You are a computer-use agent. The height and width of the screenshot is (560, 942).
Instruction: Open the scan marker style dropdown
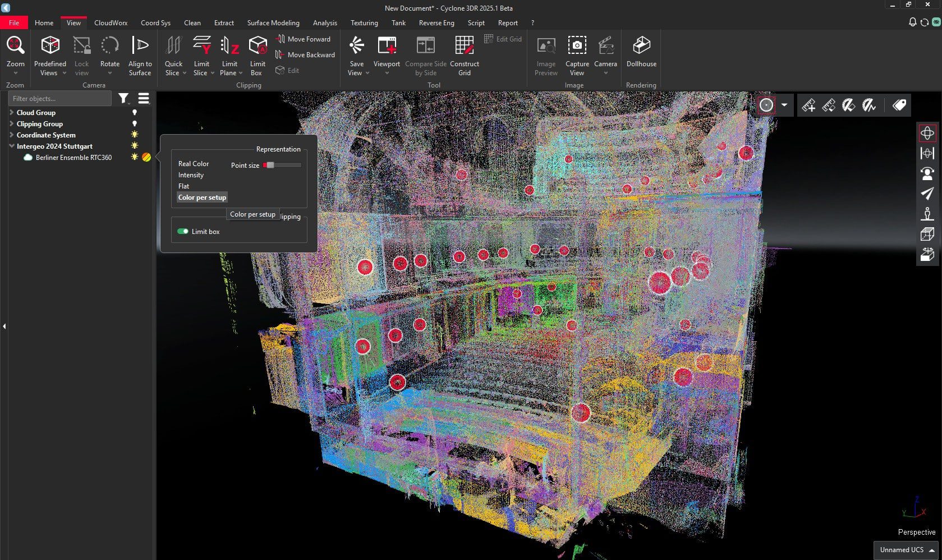(784, 104)
